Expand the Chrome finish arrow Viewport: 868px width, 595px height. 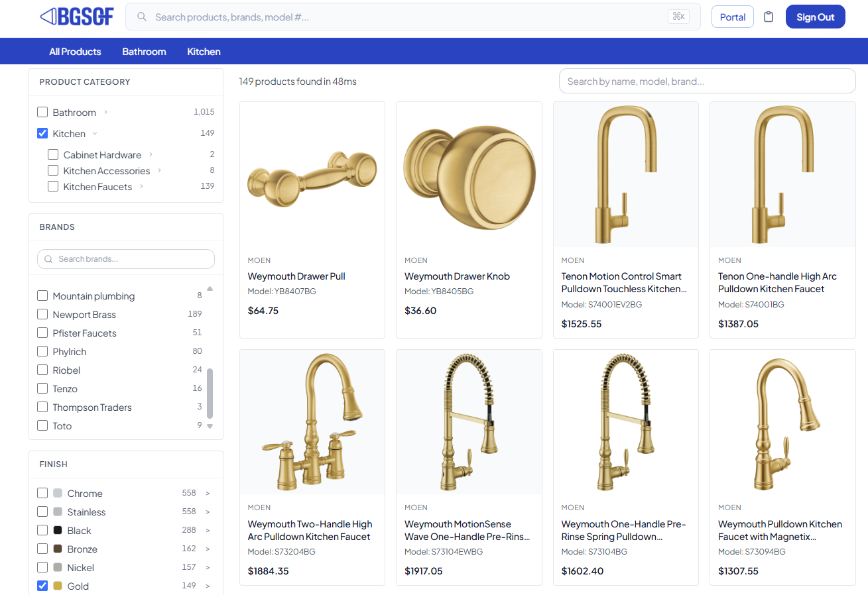[208, 493]
